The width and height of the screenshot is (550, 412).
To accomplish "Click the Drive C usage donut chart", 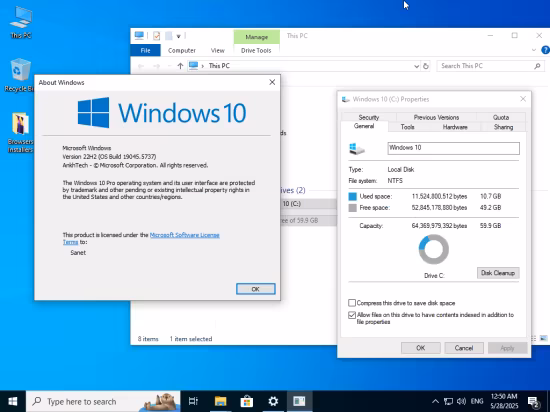I will pyautogui.click(x=434, y=249).
